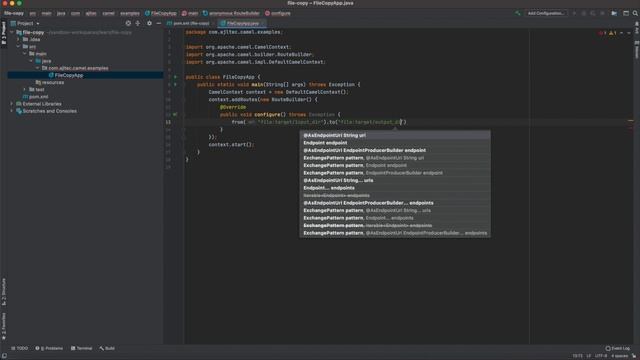This screenshot has height=360, width=640.
Task: Select the FileCopyApp.java editor tab
Action: [242, 24]
